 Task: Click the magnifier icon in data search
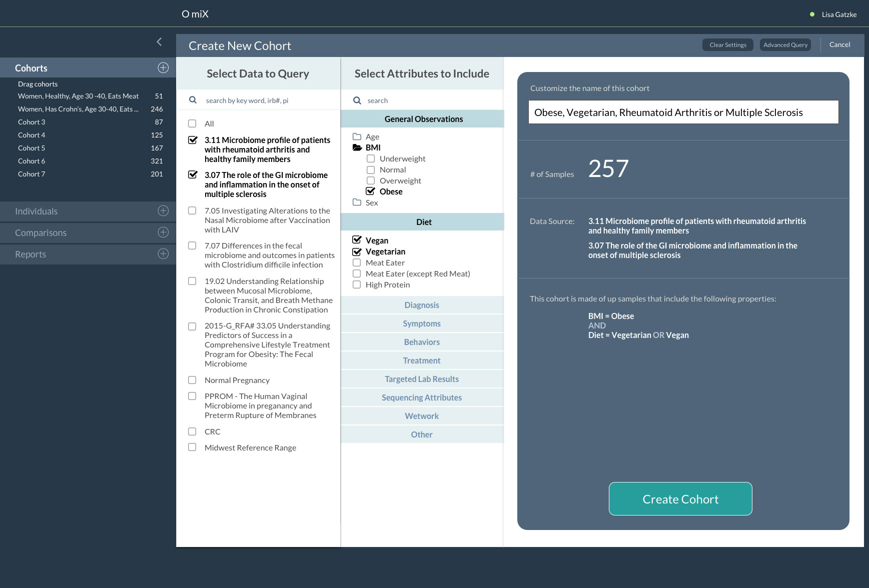pos(193,100)
